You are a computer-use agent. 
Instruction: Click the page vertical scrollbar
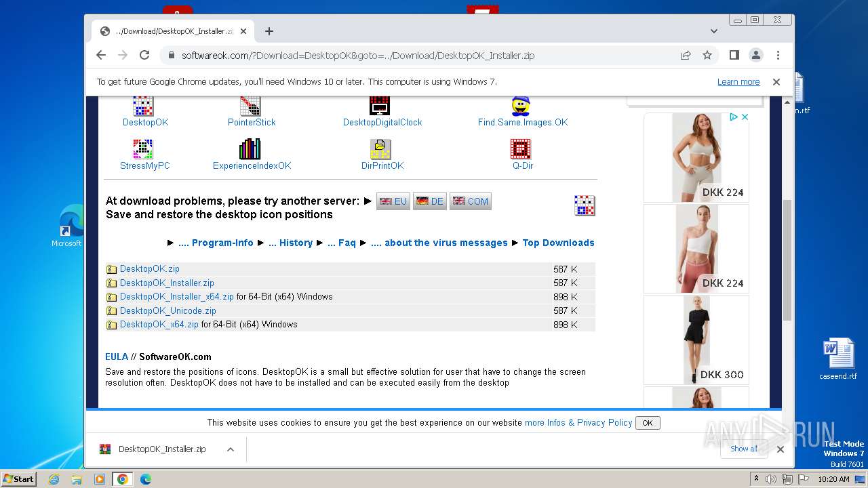pyautogui.click(x=787, y=260)
